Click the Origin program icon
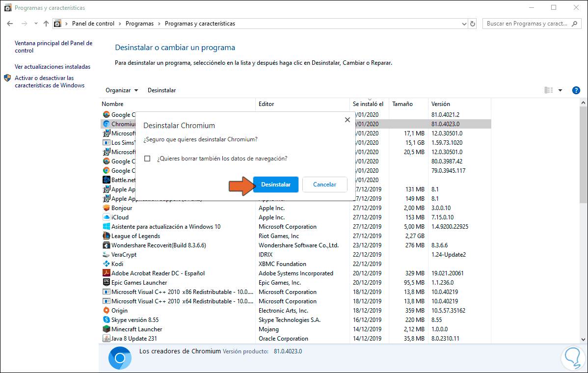Screen dimensions: 588x373 click(106, 310)
